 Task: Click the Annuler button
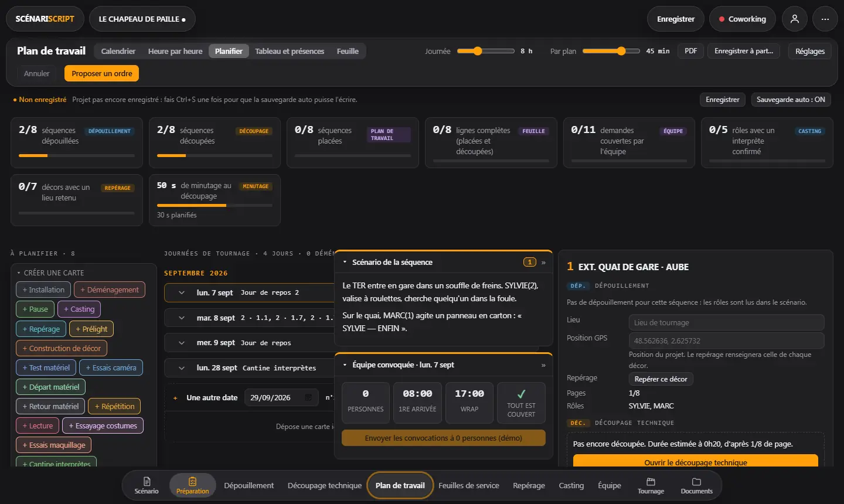[x=37, y=74]
